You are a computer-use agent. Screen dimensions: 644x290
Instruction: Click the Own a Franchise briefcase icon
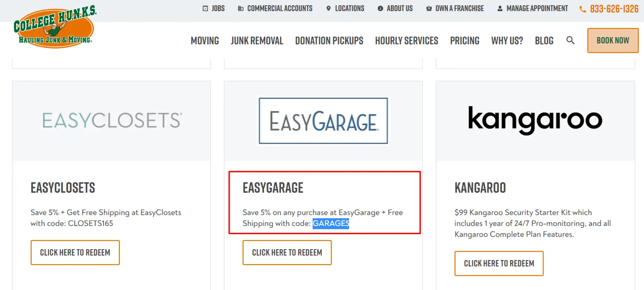click(x=429, y=8)
